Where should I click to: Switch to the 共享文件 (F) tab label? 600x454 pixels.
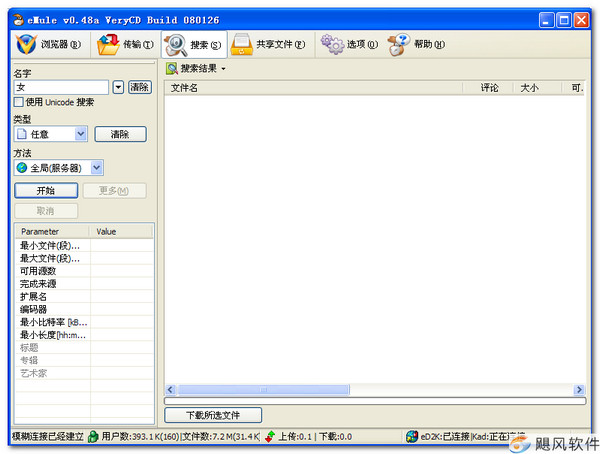[x=280, y=44]
